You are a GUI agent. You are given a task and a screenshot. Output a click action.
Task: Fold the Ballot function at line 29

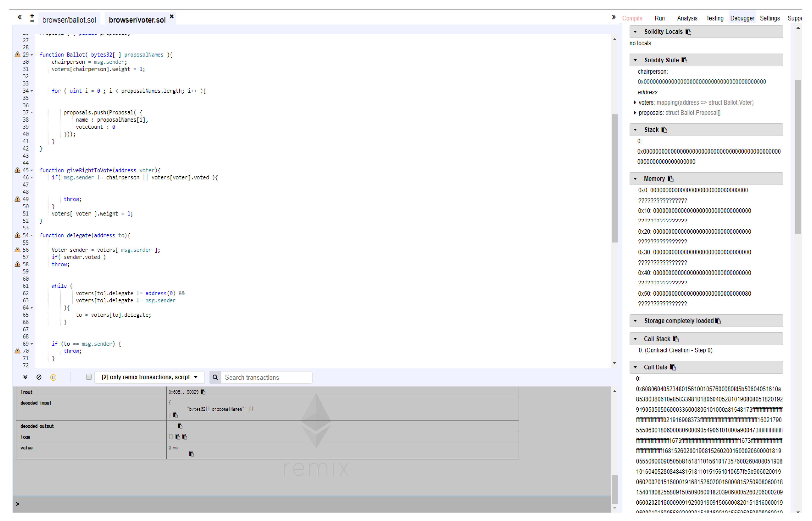(x=32, y=55)
